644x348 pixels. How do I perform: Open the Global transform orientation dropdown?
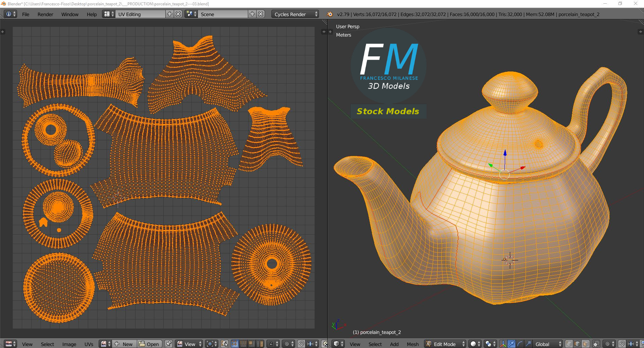pyautogui.click(x=548, y=344)
